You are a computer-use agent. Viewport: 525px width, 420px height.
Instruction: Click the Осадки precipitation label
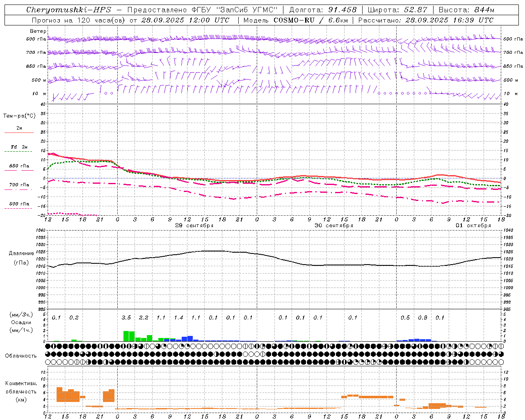pos(21,323)
